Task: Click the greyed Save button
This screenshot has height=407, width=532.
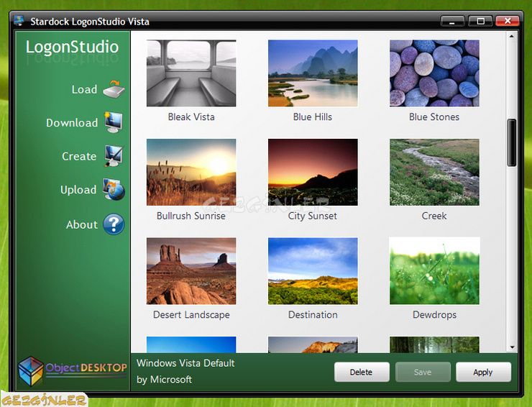Action: click(x=423, y=372)
